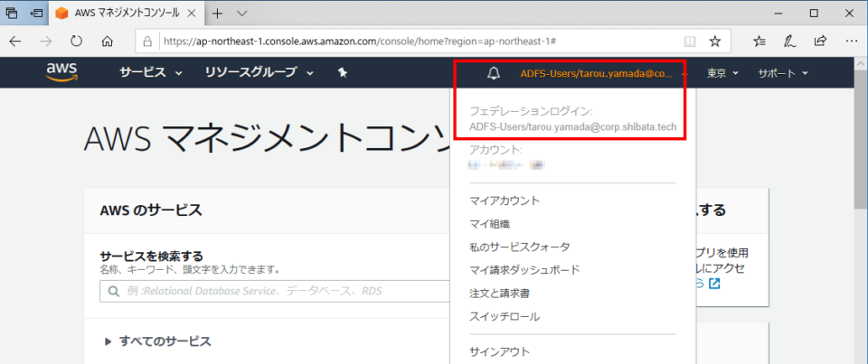Click the AWS logo home icon

pyautogui.click(x=61, y=72)
